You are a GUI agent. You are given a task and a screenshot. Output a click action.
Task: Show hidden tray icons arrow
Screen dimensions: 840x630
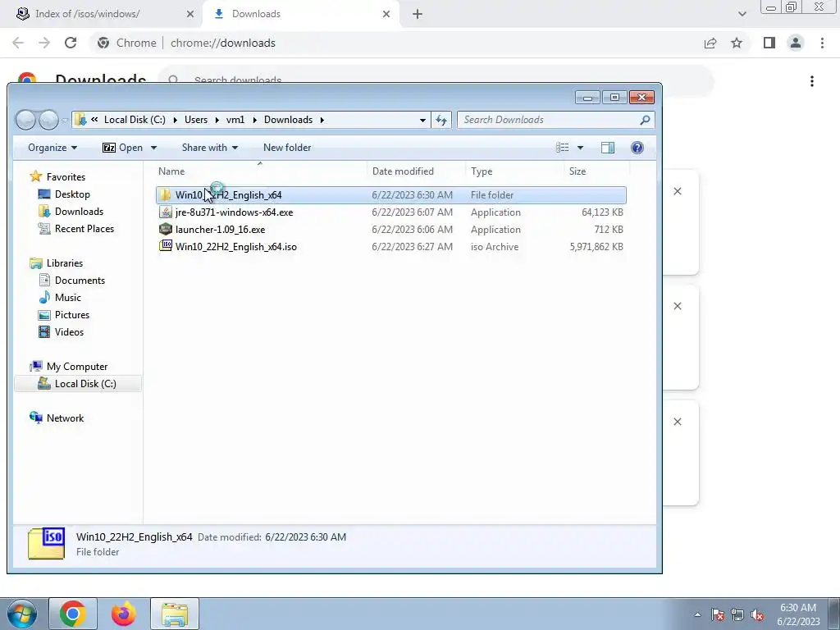pyautogui.click(x=697, y=614)
